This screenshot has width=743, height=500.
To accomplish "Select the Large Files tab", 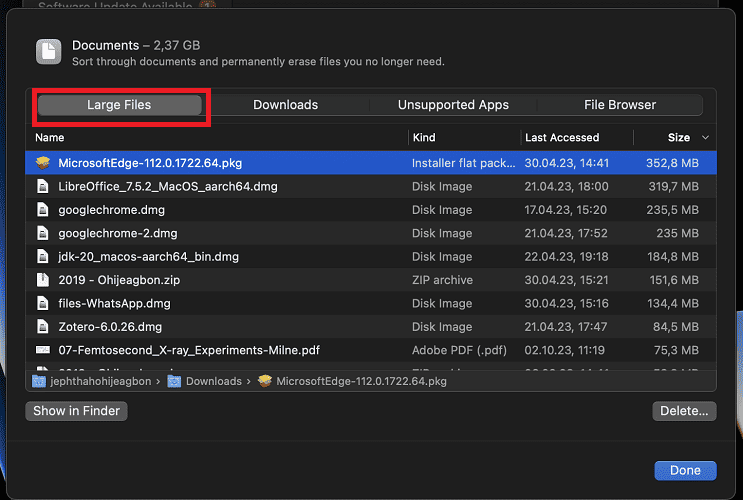I will 119,105.
